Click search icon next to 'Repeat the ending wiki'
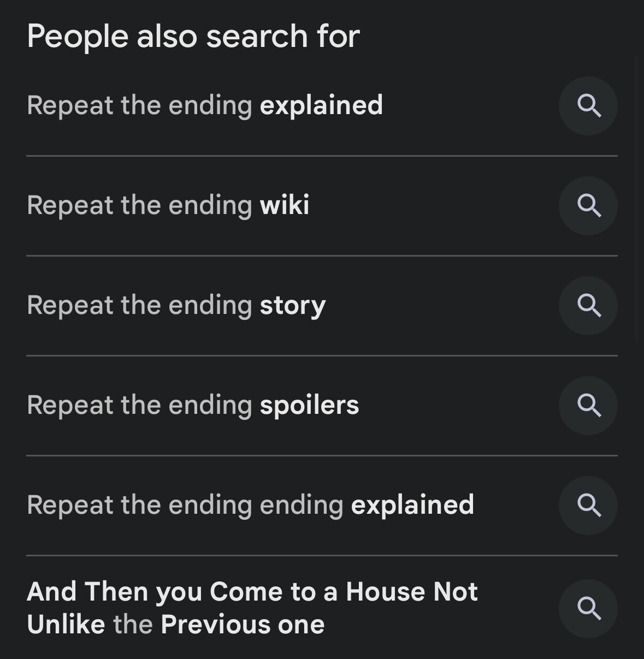The image size is (644, 659). click(x=588, y=206)
